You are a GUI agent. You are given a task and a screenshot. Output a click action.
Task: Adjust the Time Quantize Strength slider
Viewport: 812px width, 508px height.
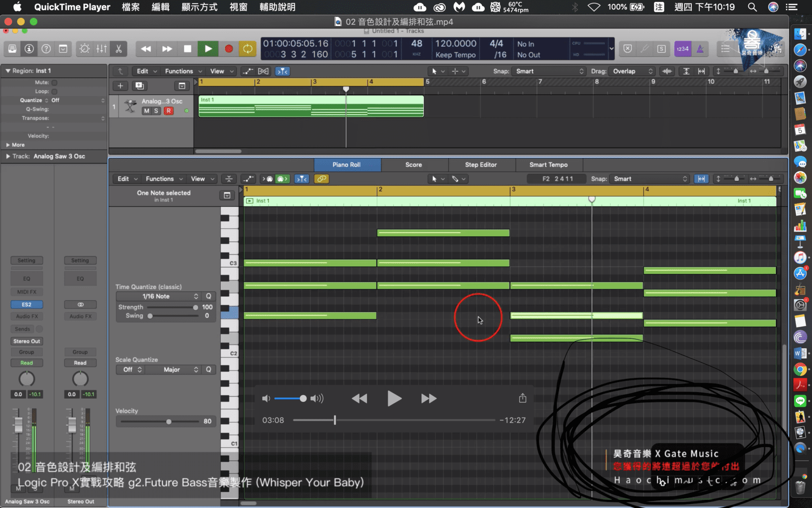[x=195, y=307]
